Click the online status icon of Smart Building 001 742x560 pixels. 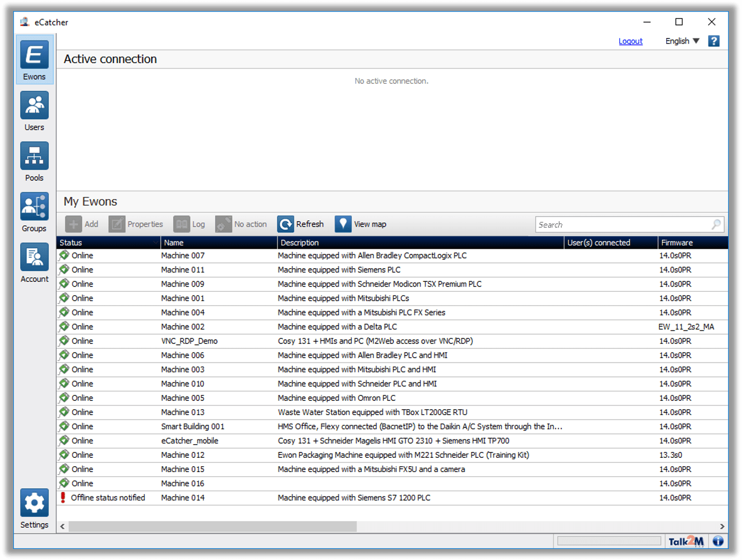point(64,426)
